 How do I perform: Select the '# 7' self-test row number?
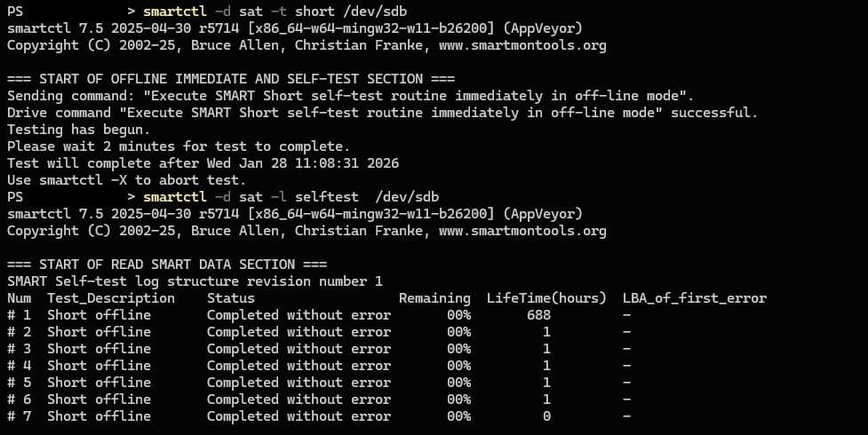(x=19, y=416)
